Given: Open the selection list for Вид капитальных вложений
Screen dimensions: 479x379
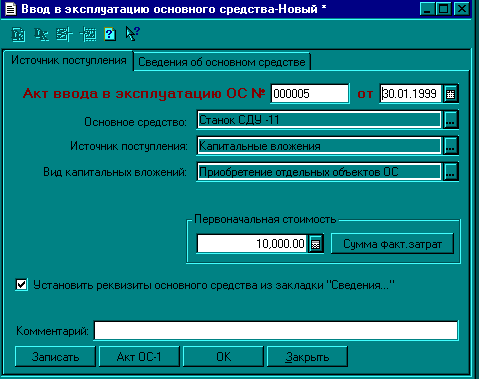Looking at the screenshot, I should [x=450, y=172].
